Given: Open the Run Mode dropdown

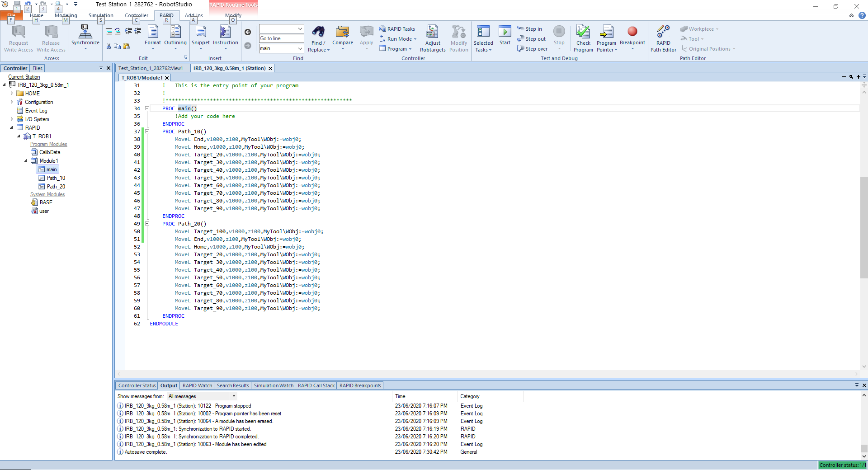Looking at the screenshot, I should (399, 39).
